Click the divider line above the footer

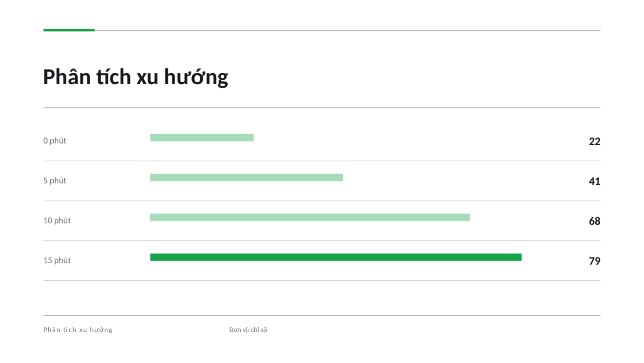point(322,315)
